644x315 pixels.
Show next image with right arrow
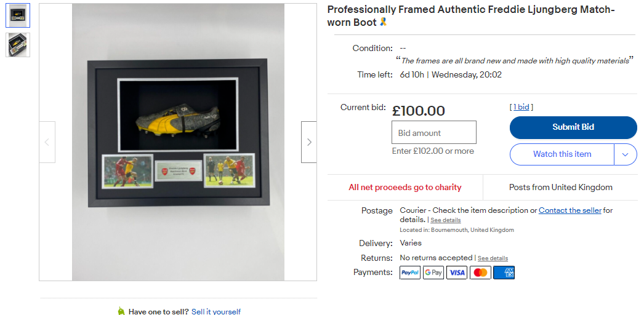[x=309, y=142]
